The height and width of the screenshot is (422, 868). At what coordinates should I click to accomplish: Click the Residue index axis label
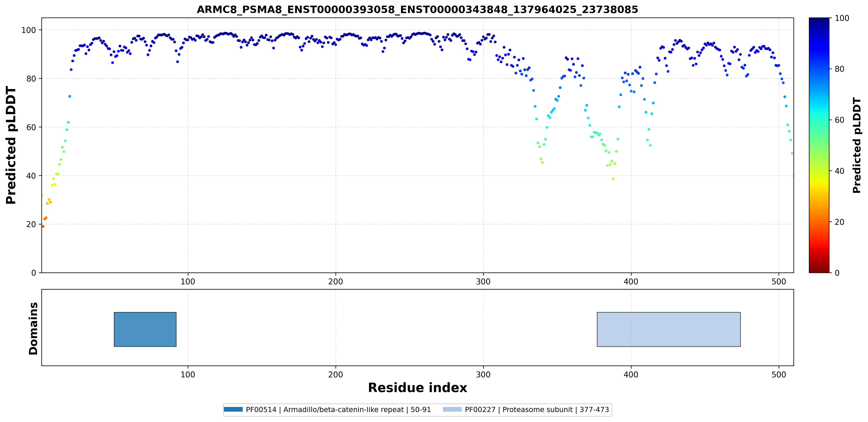point(418,388)
